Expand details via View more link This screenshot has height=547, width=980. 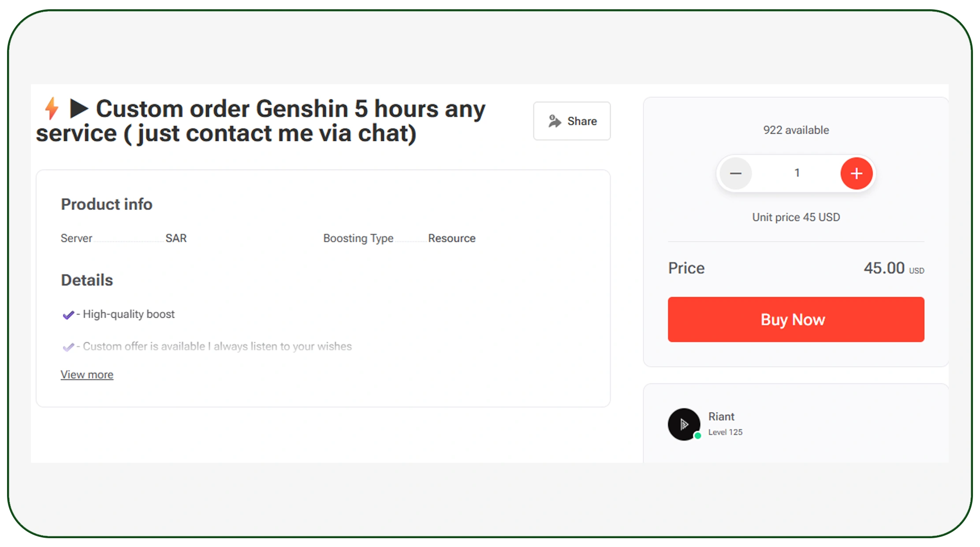tap(87, 375)
